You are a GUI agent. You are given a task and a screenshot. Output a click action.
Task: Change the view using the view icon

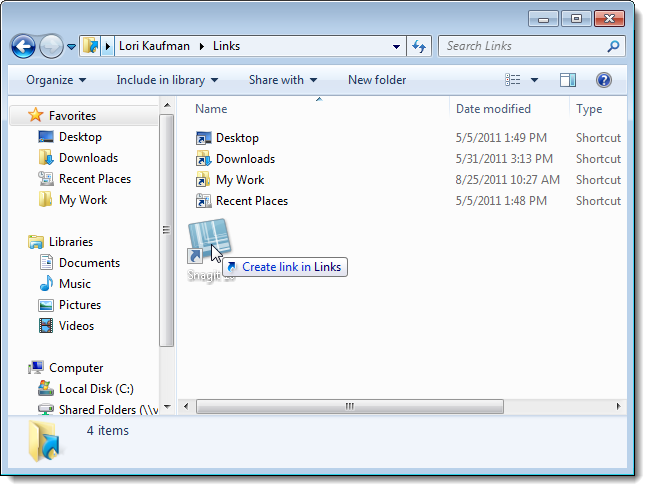point(513,80)
